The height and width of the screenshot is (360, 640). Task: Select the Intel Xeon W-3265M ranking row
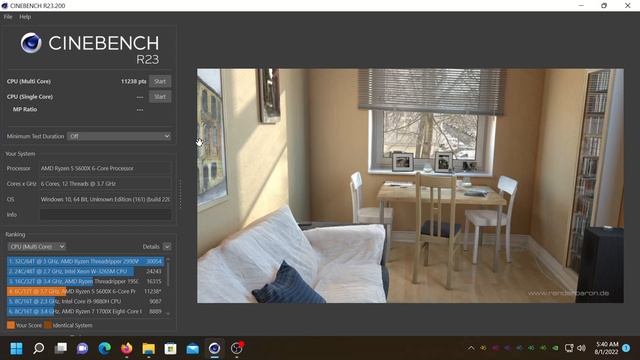point(85,271)
